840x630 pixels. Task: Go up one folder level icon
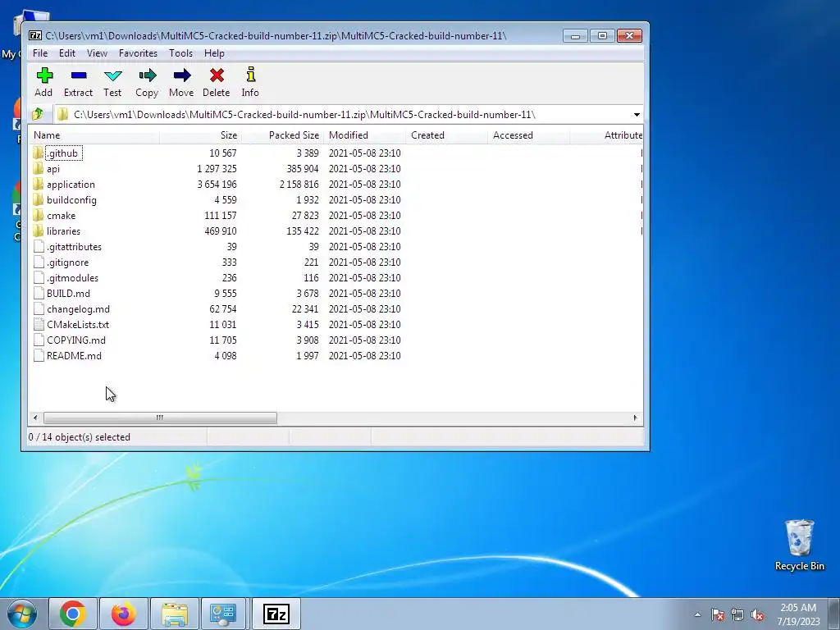38,114
